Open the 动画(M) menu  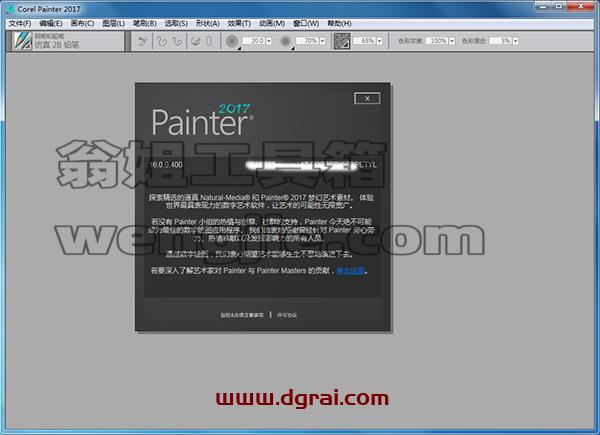[x=272, y=24]
